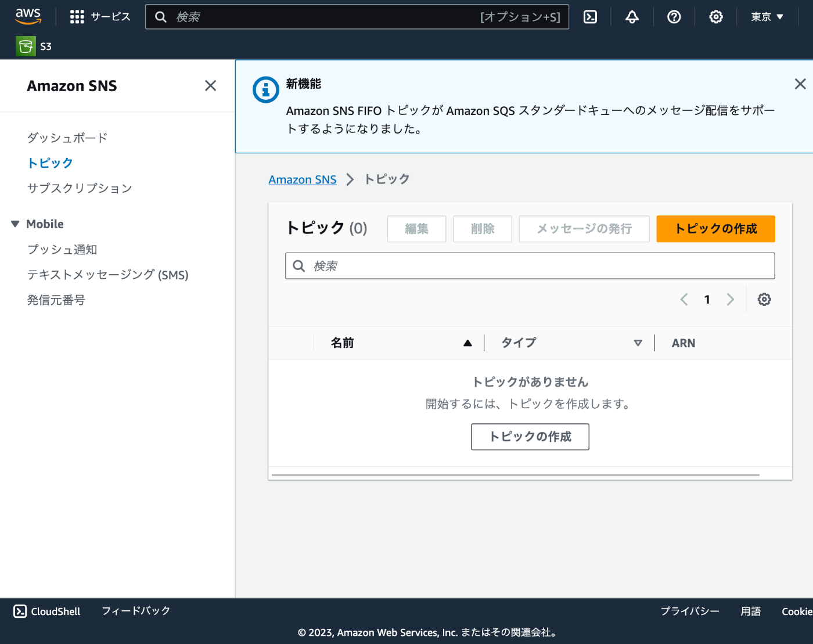813x644 pixels.
Task: Click the orange トピックの作成 button
Action: pyautogui.click(x=715, y=229)
